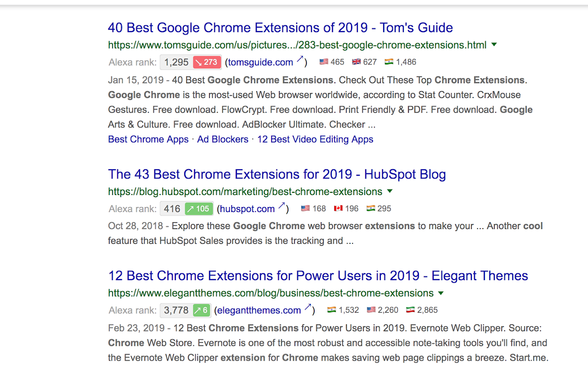
Task: Click the red rank change badge showing 273
Action: [207, 62]
